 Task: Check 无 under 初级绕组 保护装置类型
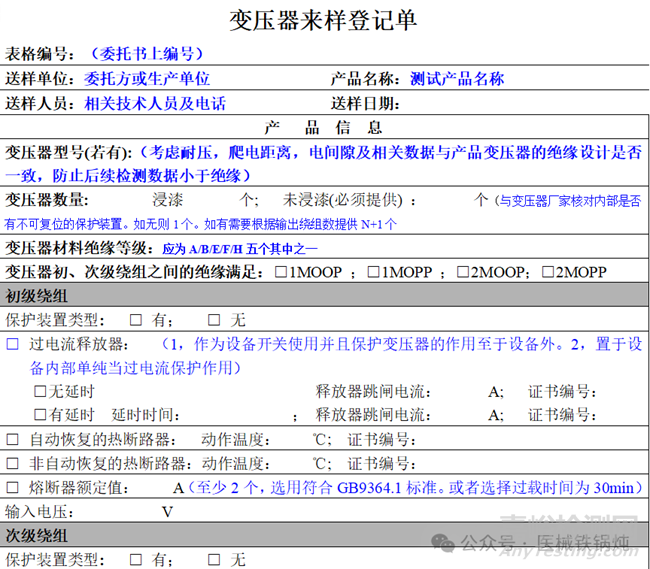tap(213, 320)
